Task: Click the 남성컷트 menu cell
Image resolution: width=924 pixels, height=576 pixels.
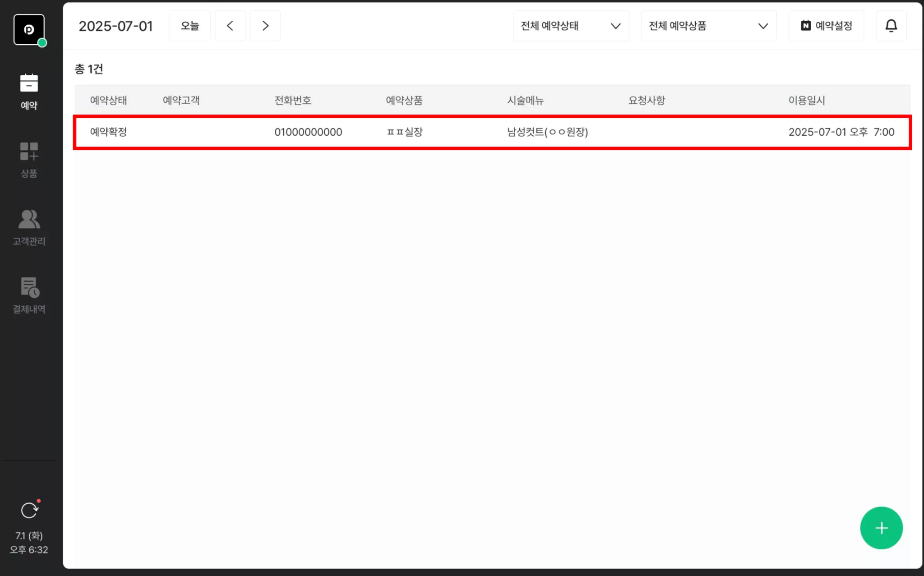Action: click(547, 132)
